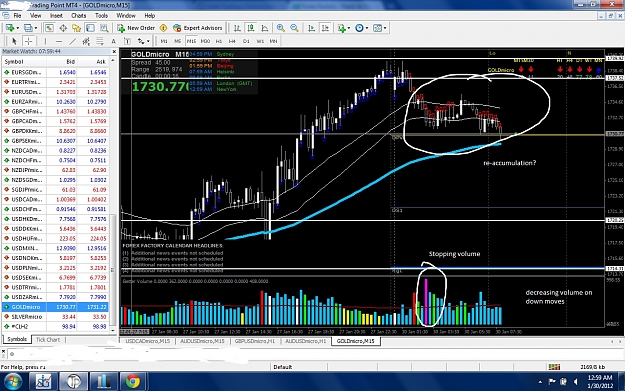Screen dimensions: 625x391
Task: Close the Market Watch panel
Action: [114, 51]
